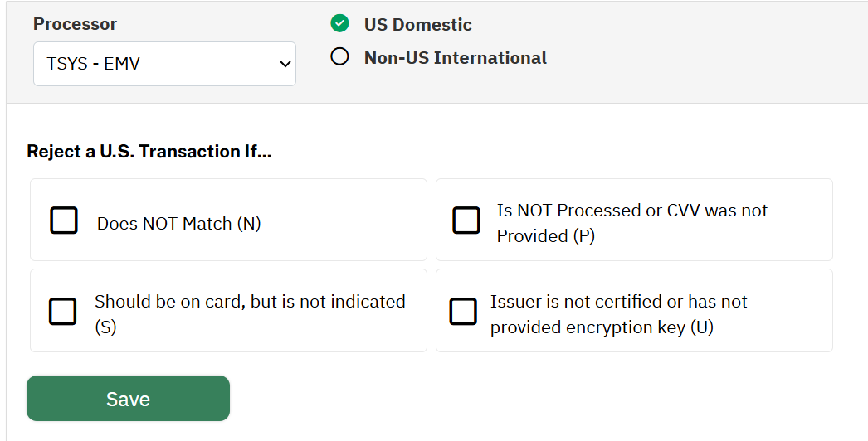Image resolution: width=868 pixels, height=441 pixels.
Task: Click the Non-US International label text
Action: tap(455, 57)
